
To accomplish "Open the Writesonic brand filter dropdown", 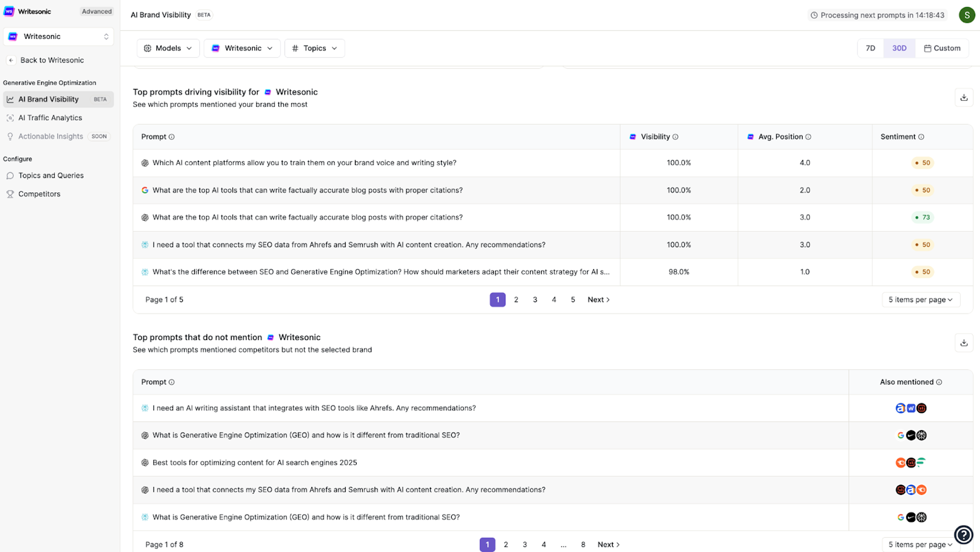I will pos(242,48).
